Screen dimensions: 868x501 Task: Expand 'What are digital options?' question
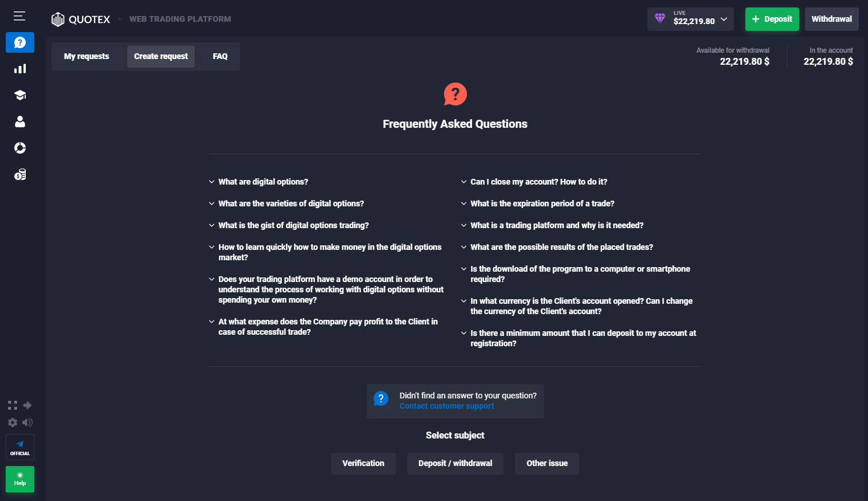point(263,182)
